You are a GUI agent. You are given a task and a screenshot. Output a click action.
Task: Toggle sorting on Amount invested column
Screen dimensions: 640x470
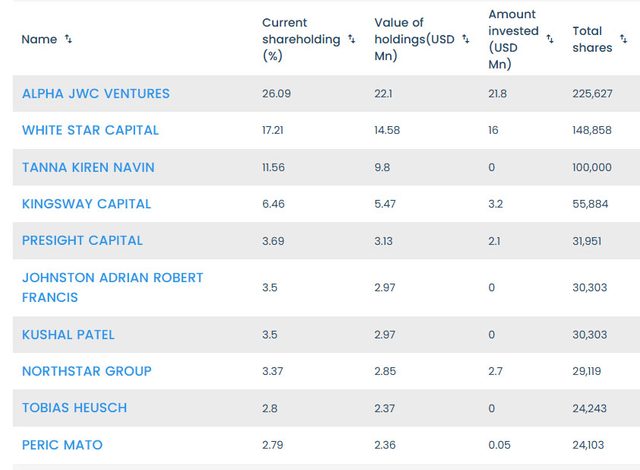tap(550, 39)
